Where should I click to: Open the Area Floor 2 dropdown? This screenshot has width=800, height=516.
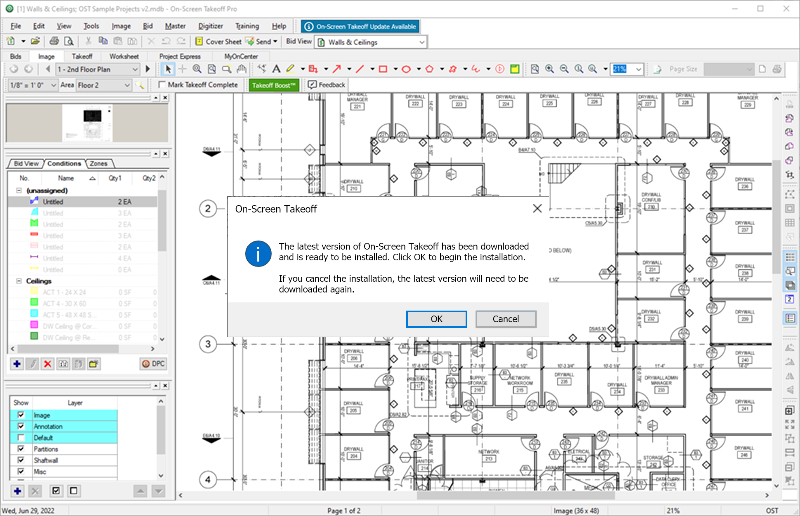pyautogui.click(x=127, y=85)
